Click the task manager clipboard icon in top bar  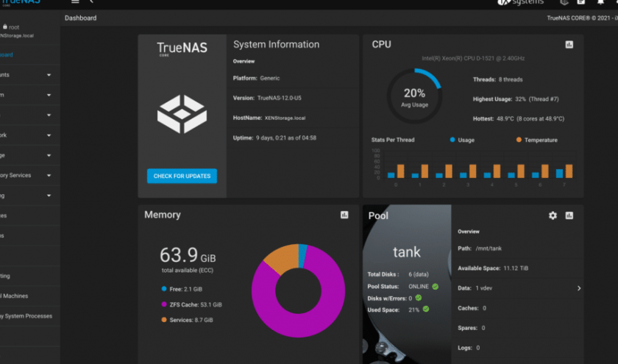tap(580, 2)
